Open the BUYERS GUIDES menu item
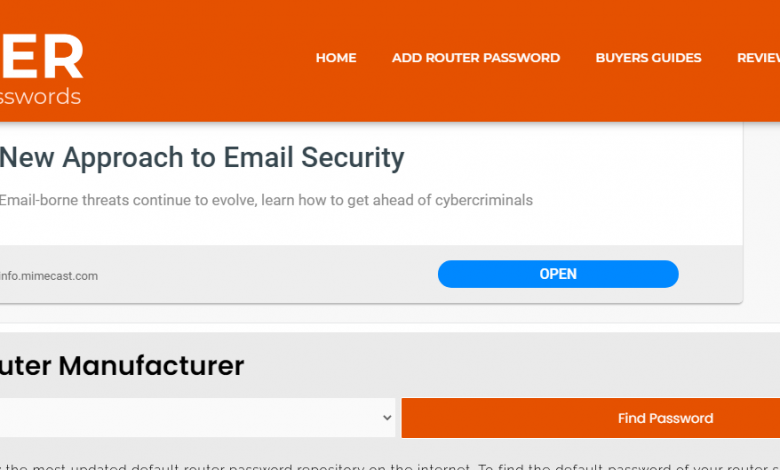This screenshot has width=780, height=470. click(x=648, y=58)
